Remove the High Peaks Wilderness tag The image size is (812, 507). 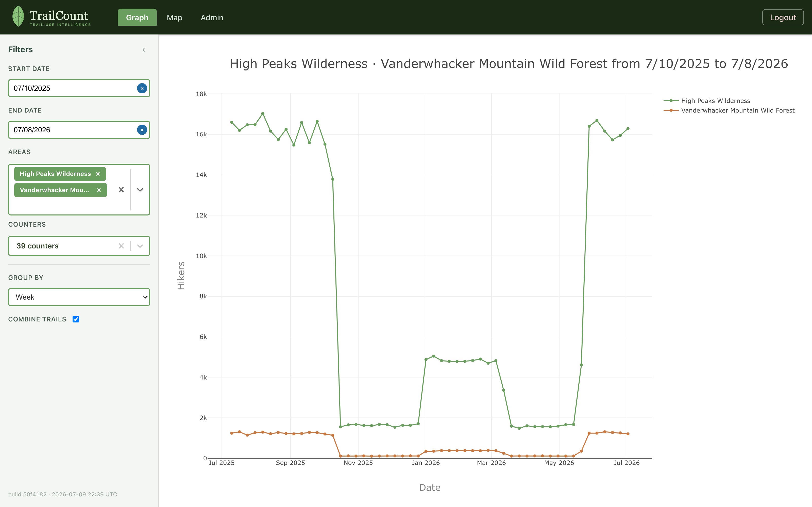[98, 174]
